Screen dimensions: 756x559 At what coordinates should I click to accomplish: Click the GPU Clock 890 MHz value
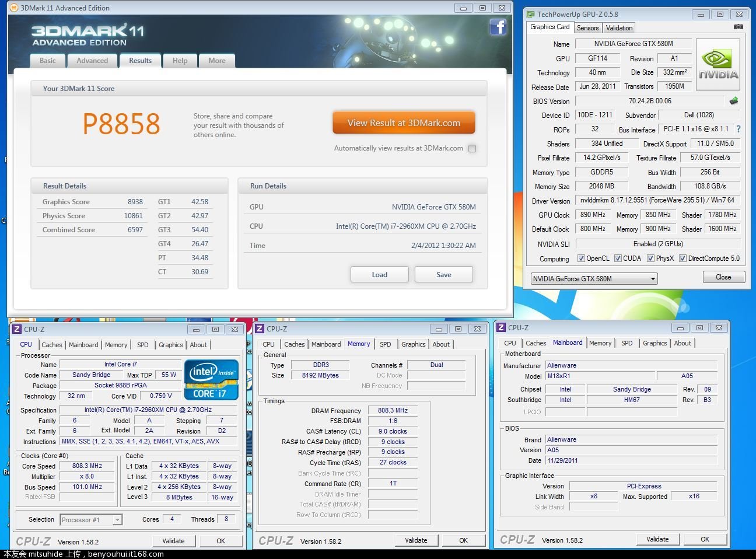pos(593,215)
